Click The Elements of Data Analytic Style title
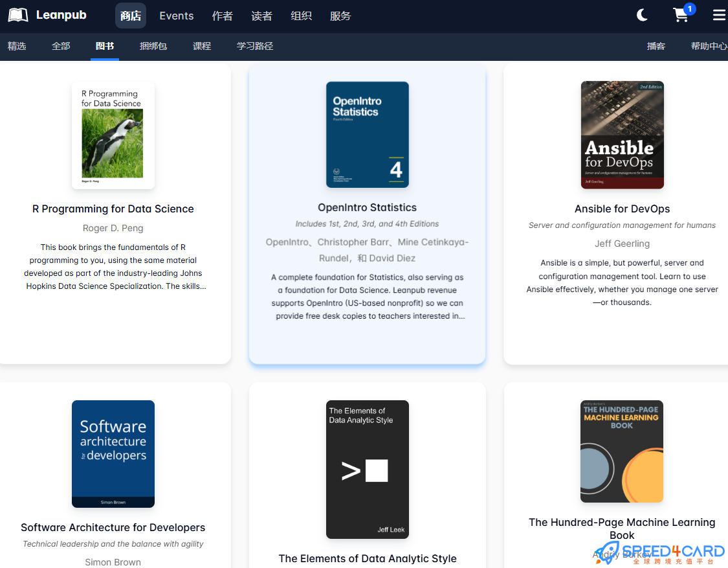Viewport: 728px width, 568px height. point(368,558)
